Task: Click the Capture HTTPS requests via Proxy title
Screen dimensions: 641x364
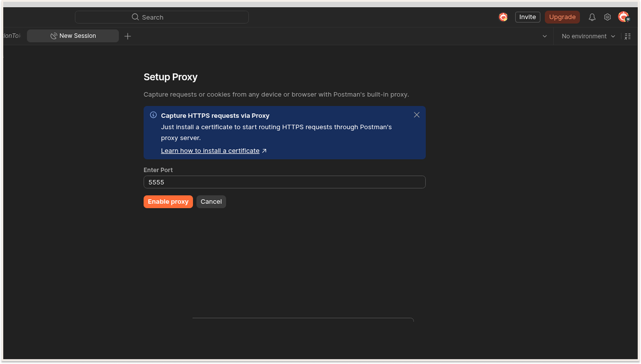Action: coord(215,116)
